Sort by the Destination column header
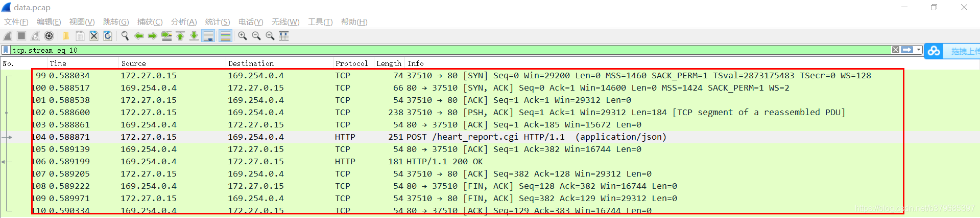This screenshot has height=218, width=980. coord(279,63)
